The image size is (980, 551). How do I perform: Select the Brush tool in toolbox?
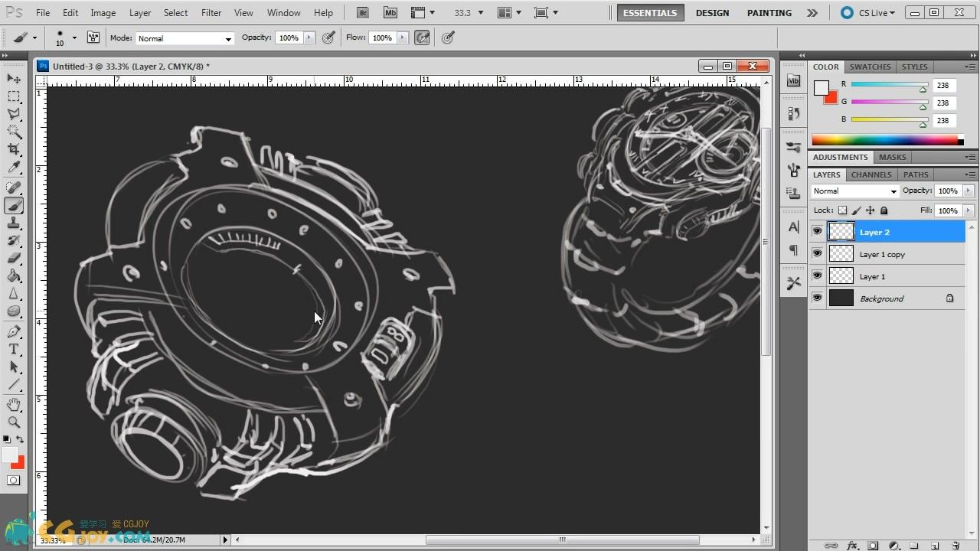[14, 205]
